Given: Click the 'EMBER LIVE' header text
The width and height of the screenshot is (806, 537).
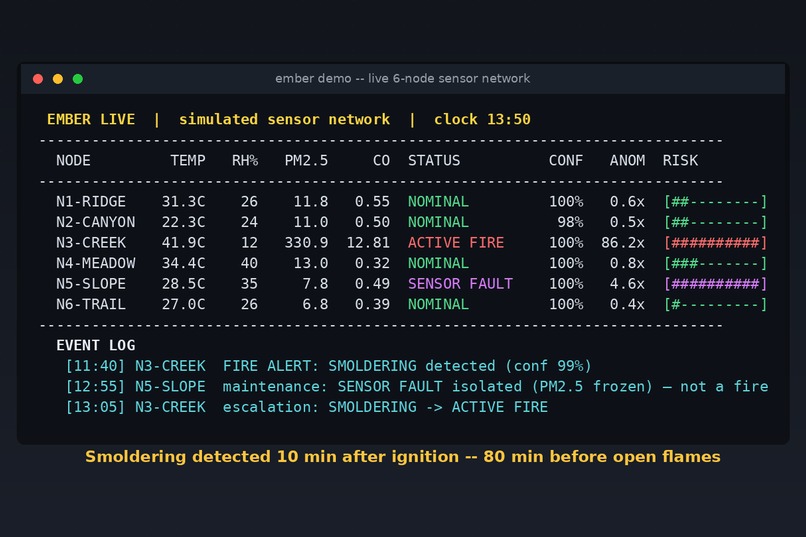Looking at the screenshot, I should click(x=91, y=119).
